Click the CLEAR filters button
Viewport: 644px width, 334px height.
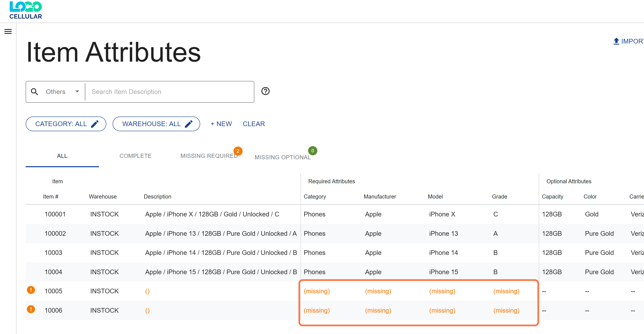[254, 124]
